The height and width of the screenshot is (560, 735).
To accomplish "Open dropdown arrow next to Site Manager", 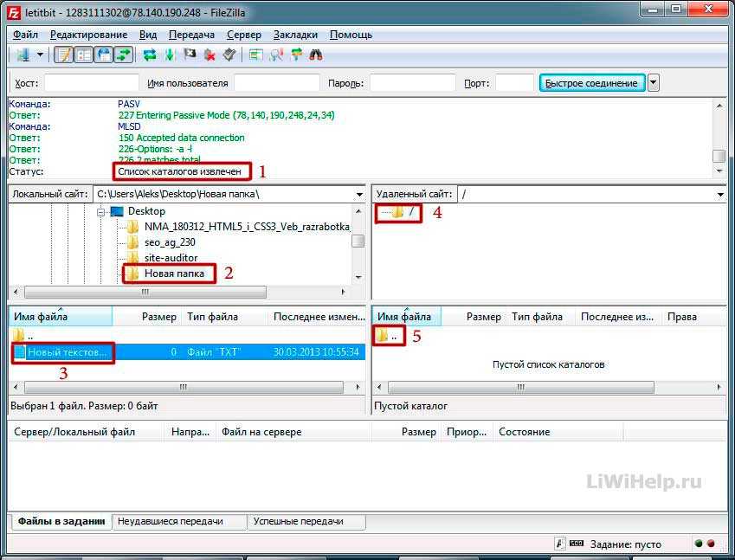I will [x=40, y=55].
